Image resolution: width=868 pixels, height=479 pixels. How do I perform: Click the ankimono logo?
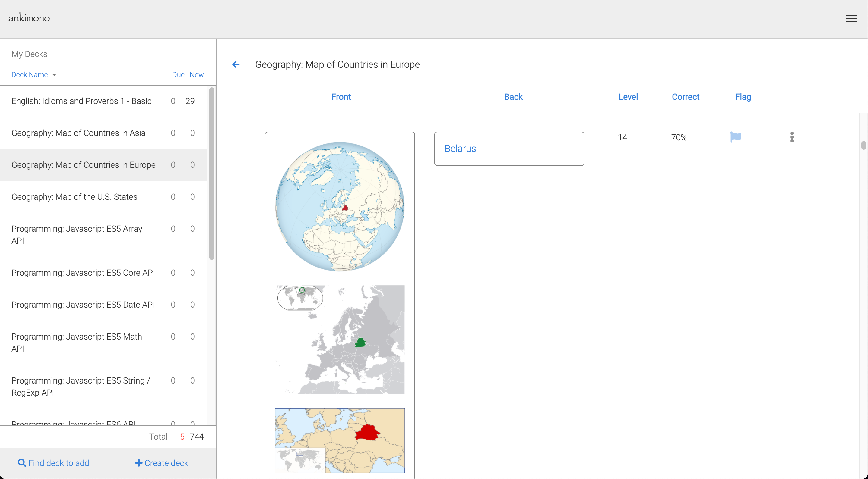[29, 17]
